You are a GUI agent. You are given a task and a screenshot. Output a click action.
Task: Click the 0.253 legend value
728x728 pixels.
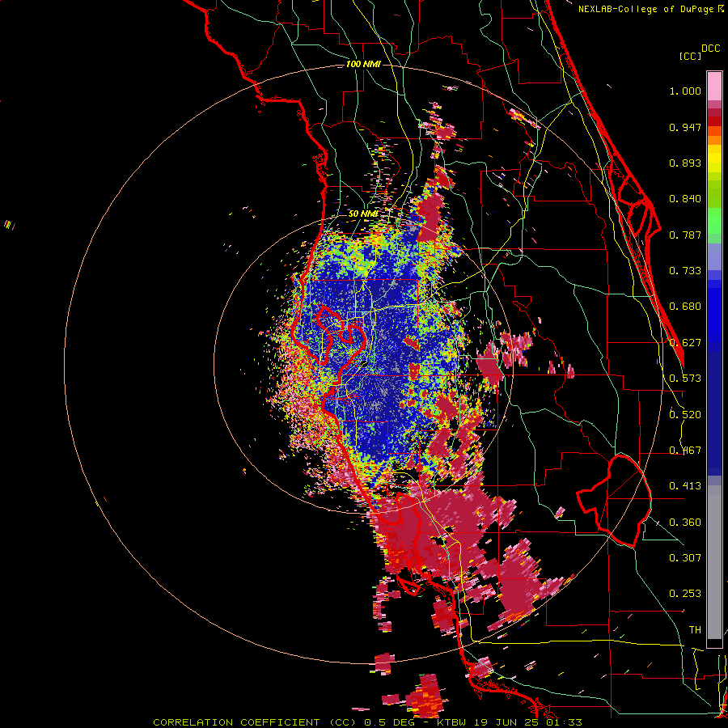coord(685,594)
